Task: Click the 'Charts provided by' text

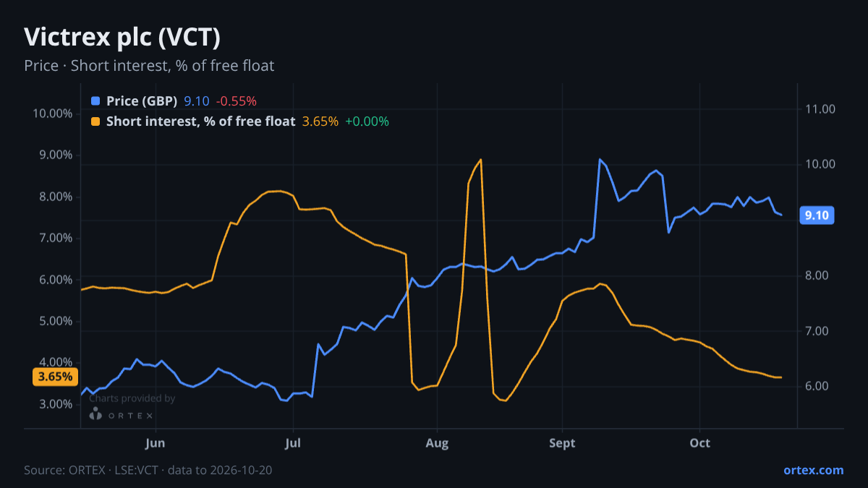Action: pyautogui.click(x=132, y=398)
